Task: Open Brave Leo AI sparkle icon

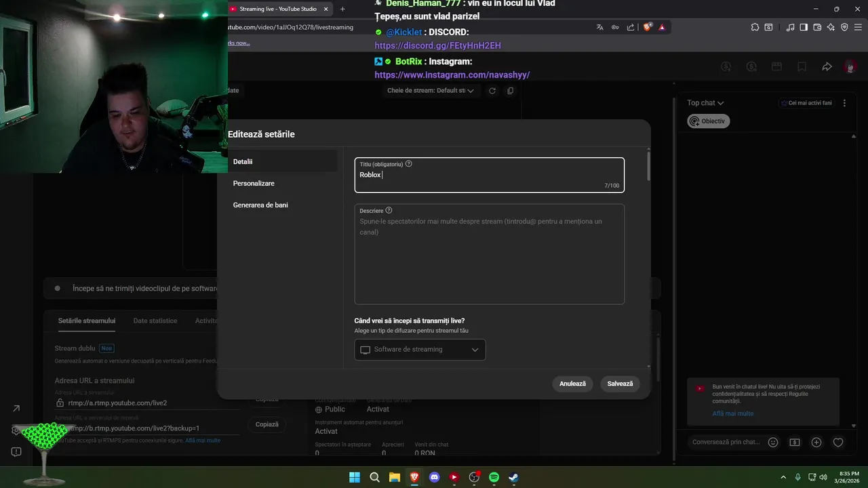Action: 831,27
